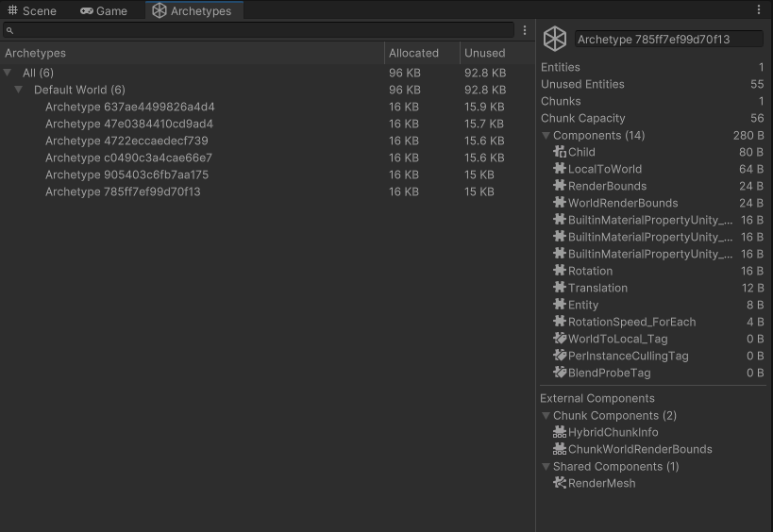Select the Rotation component label
The image size is (773, 532).
591,271
